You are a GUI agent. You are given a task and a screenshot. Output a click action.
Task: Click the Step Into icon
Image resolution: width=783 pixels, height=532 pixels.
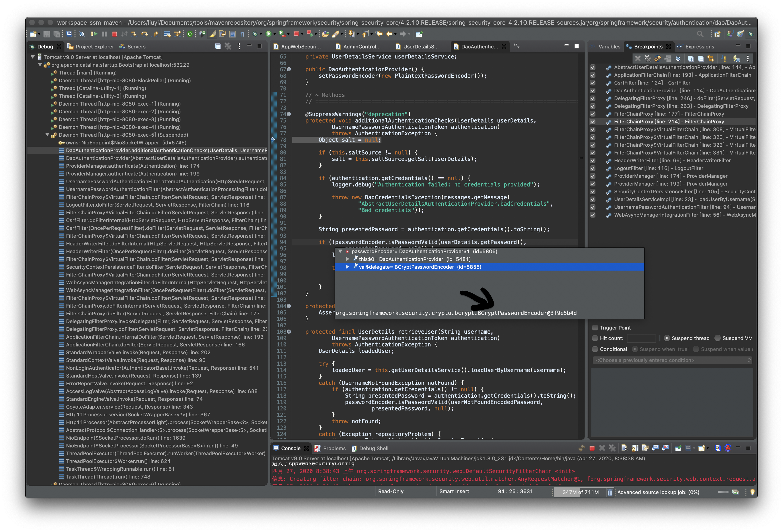134,34
